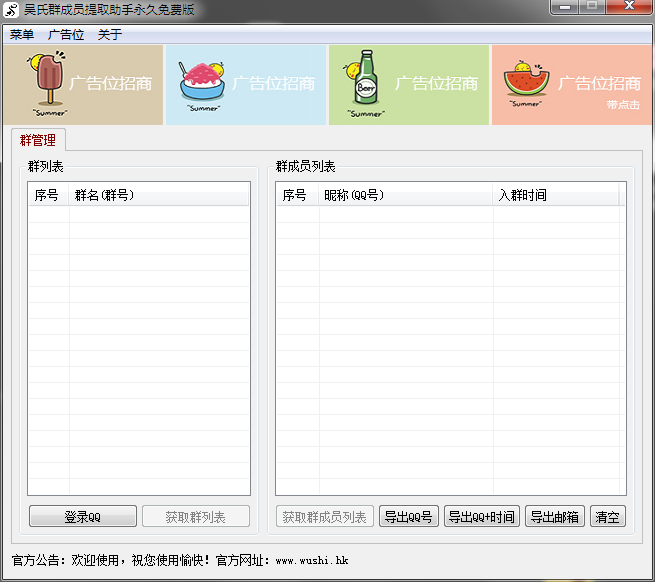
Task: Open the 广告位 menu
Action: click(66, 34)
